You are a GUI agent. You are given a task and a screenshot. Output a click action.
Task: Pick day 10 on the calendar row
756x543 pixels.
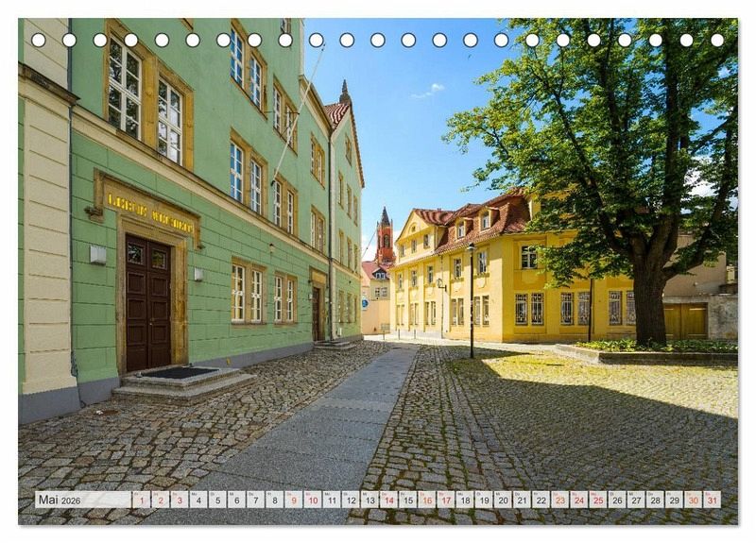click(312, 500)
